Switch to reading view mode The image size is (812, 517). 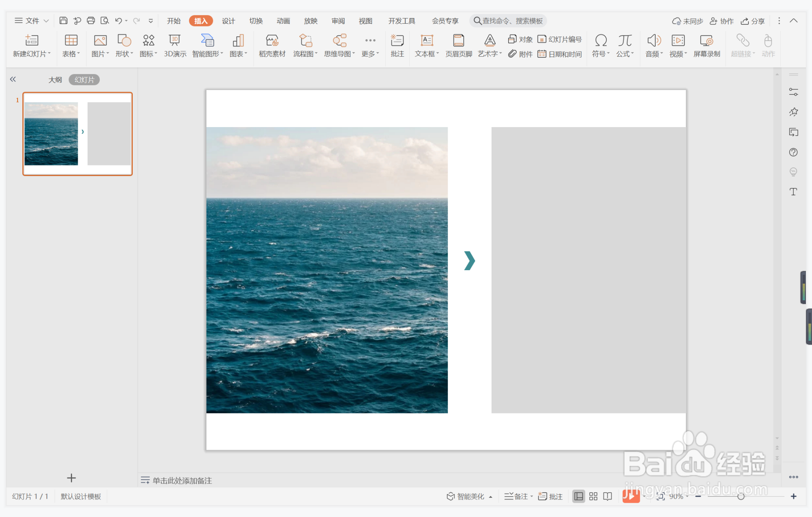click(x=608, y=496)
